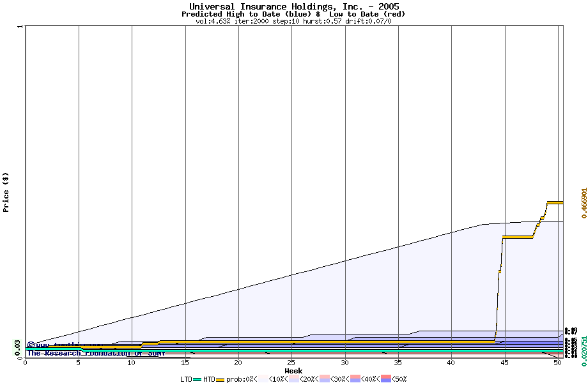Viewport: 588px width, 383px height.
Task: Click the x-axis tick label '30'
Action: point(344,363)
